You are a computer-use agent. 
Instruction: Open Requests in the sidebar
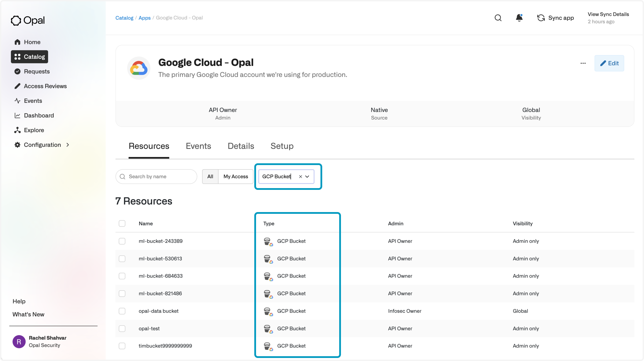[x=37, y=71]
